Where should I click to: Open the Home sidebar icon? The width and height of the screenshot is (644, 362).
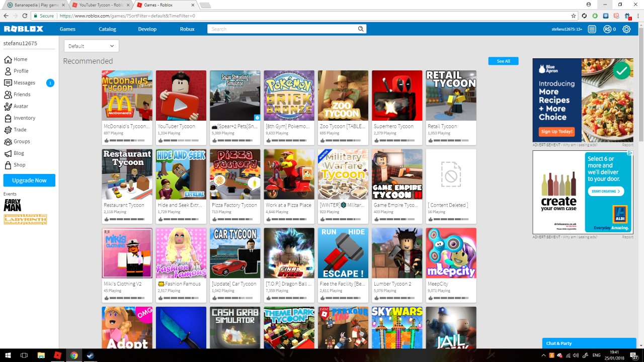coord(8,59)
